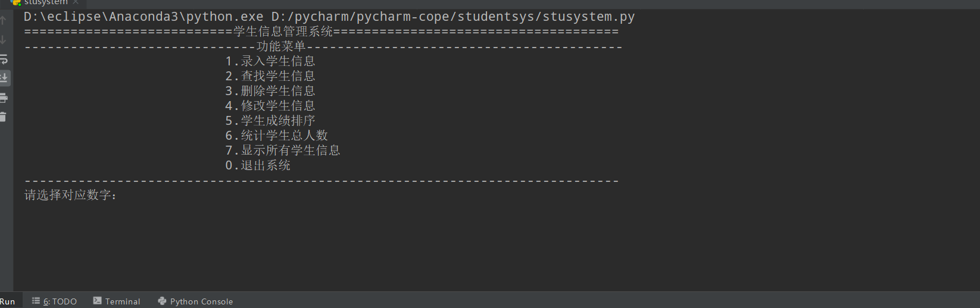Click the 1.录入学生信息 output line
The height and width of the screenshot is (308, 980).
tap(270, 61)
